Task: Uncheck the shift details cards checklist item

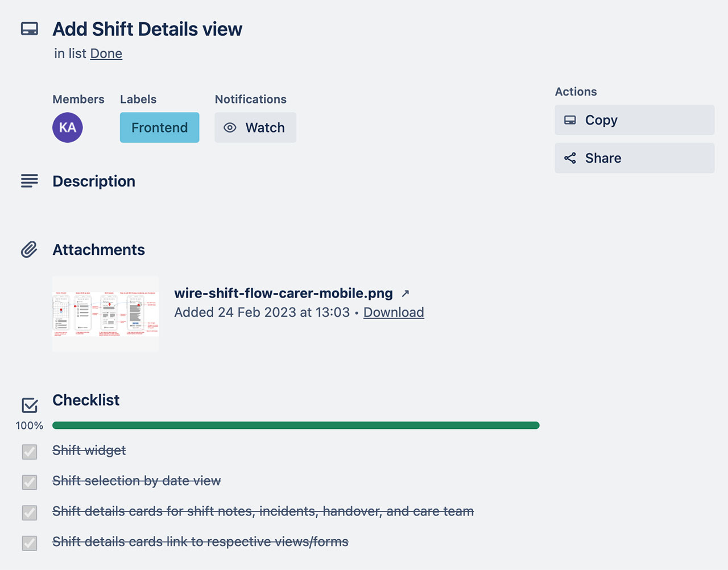Action: [29, 513]
